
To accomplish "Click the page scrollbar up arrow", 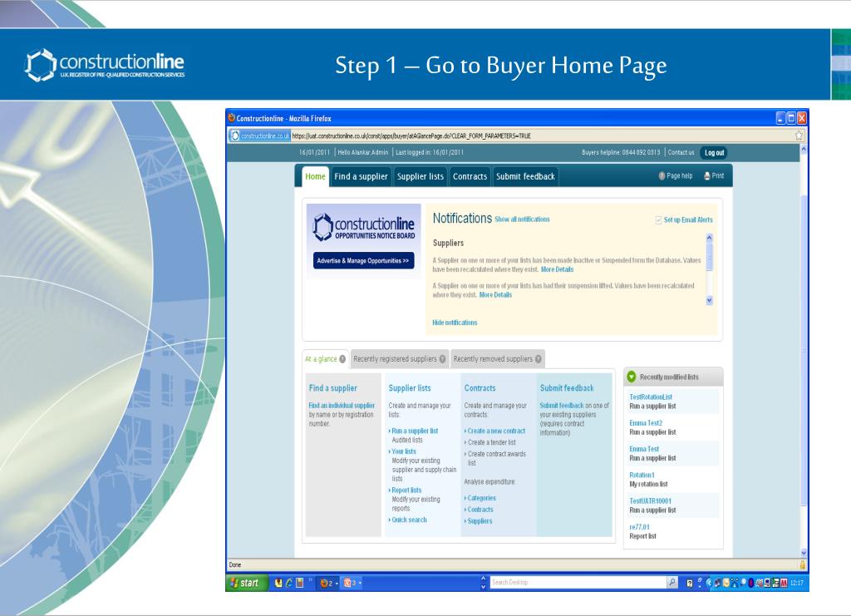I will (x=804, y=148).
